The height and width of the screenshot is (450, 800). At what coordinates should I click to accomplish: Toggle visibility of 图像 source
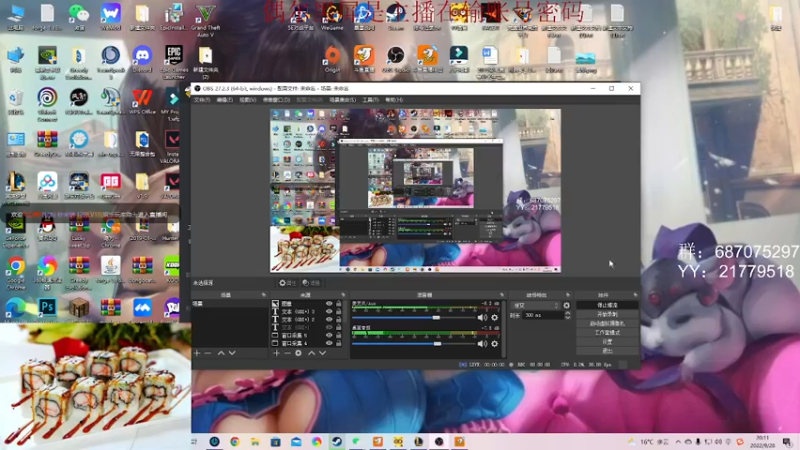(329, 304)
